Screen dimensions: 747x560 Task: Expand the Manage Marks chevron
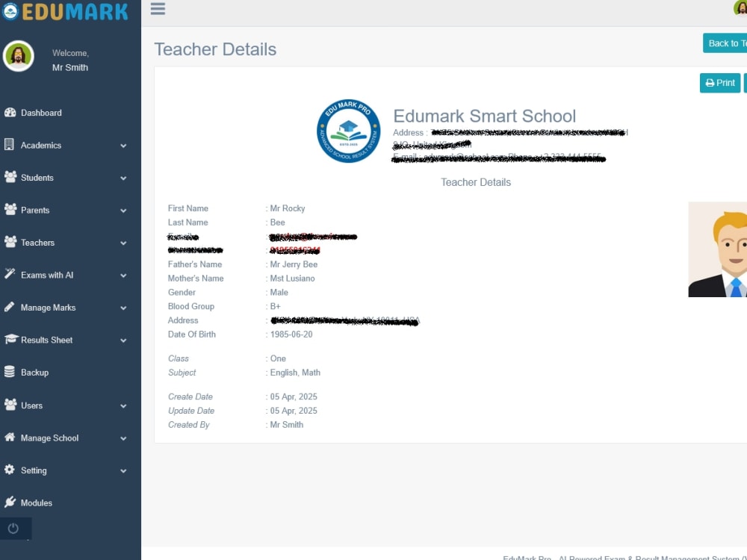(123, 308)
